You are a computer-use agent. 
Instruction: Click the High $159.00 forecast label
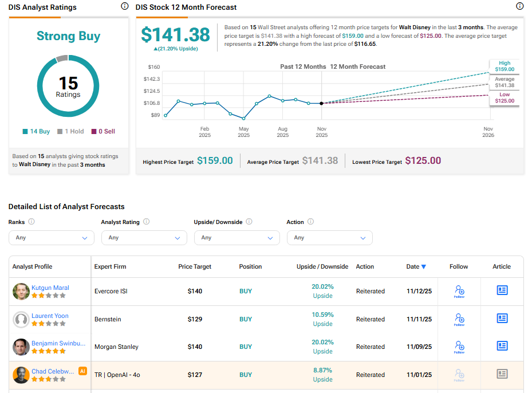click(x=504, y=66)
